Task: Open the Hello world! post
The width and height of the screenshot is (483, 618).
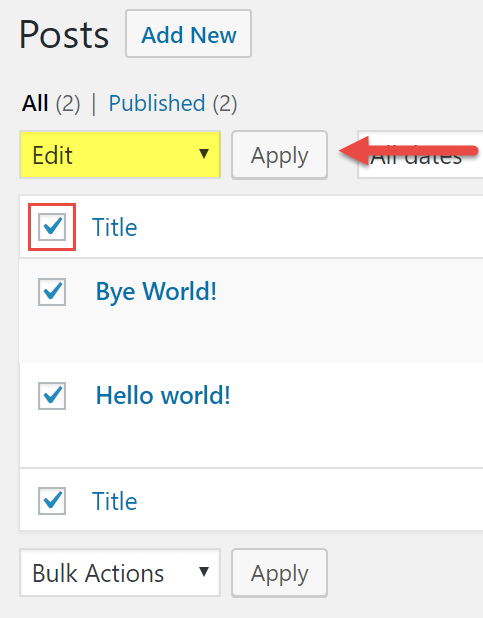Action: (163, 395)
